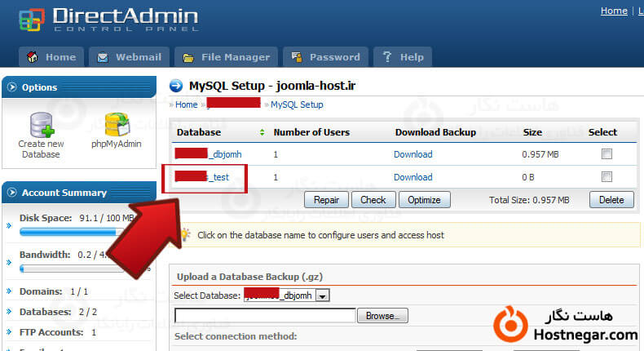The image size is (644, 351).
Task: Click the Select column header
Action: (602, 132)
